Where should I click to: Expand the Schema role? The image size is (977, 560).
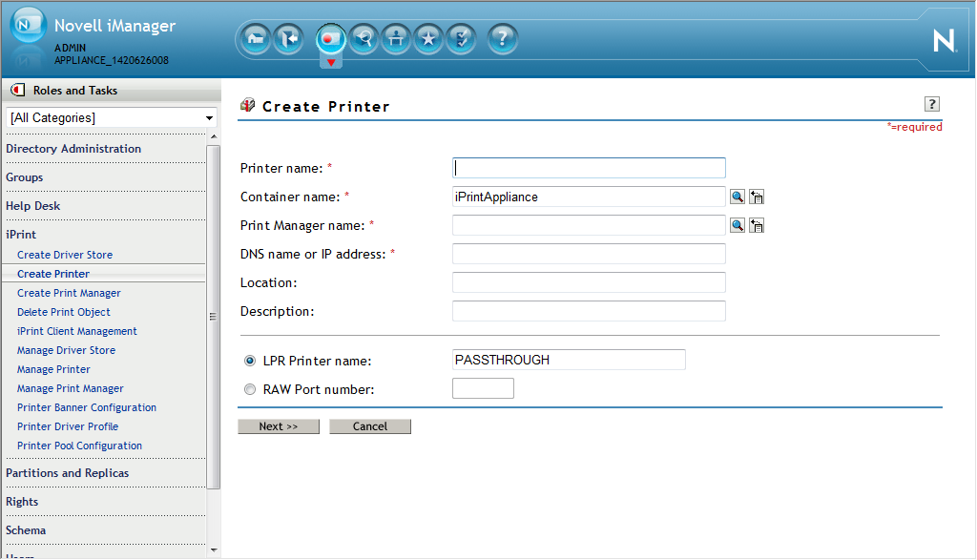(x=26, y=530)
